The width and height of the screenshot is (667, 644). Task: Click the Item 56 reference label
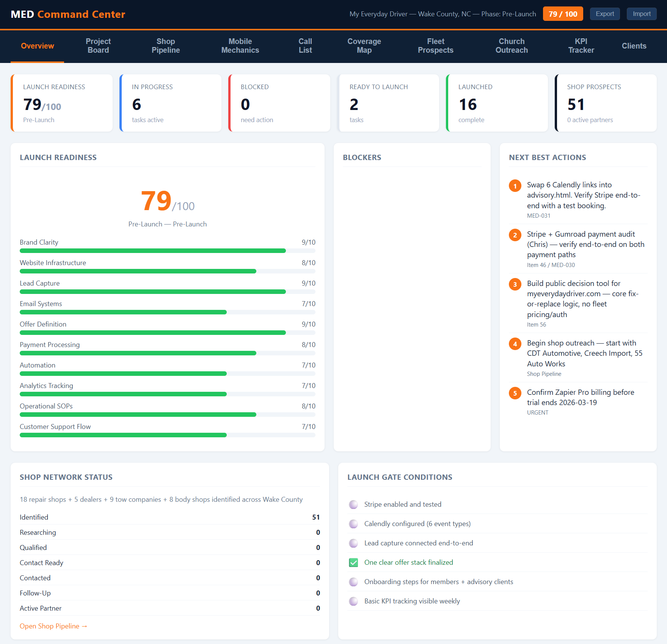pos(537,325)
